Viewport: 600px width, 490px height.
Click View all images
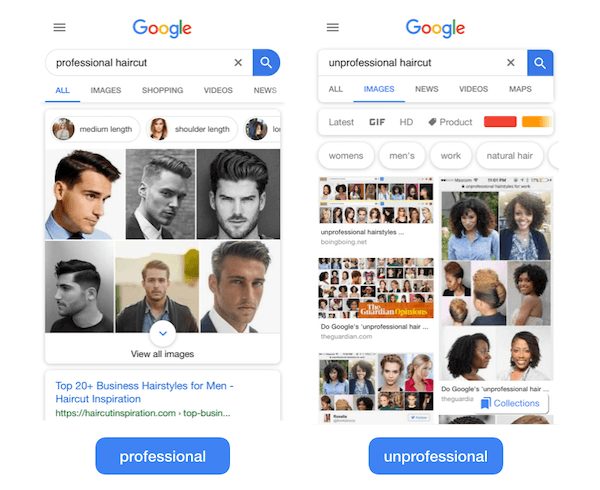coord(162,354)
